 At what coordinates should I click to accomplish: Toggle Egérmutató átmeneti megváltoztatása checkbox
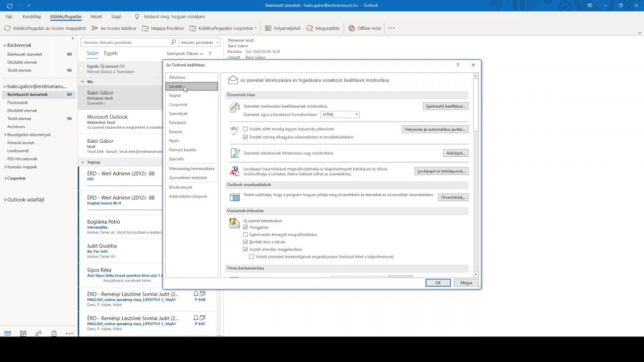click(246, 234)
